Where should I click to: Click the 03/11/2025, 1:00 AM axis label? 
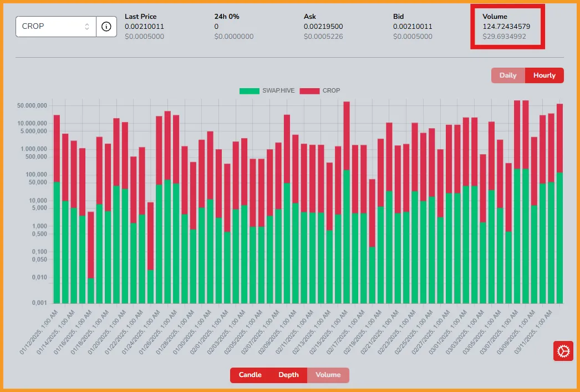(x=534, y=332)
